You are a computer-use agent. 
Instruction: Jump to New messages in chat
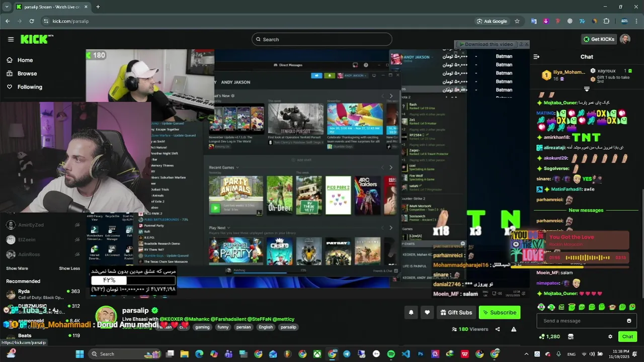pyautogui.click(x=586, y=210)
